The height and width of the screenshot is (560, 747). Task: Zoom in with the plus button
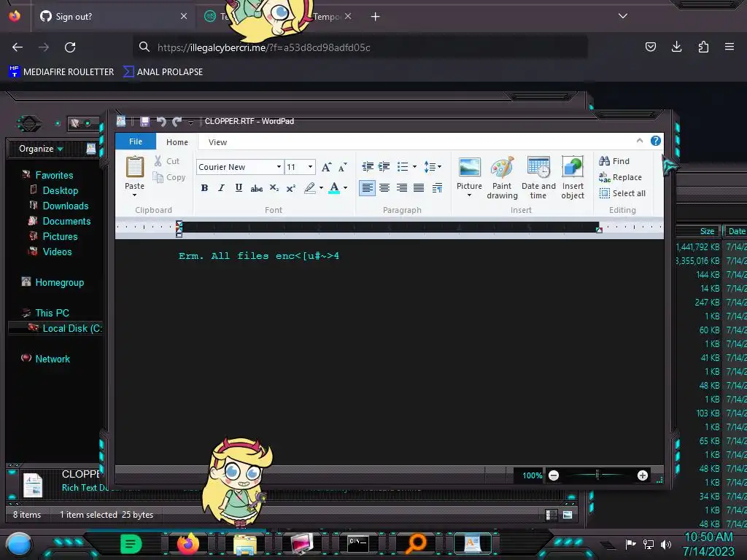(x=643, y=475)
